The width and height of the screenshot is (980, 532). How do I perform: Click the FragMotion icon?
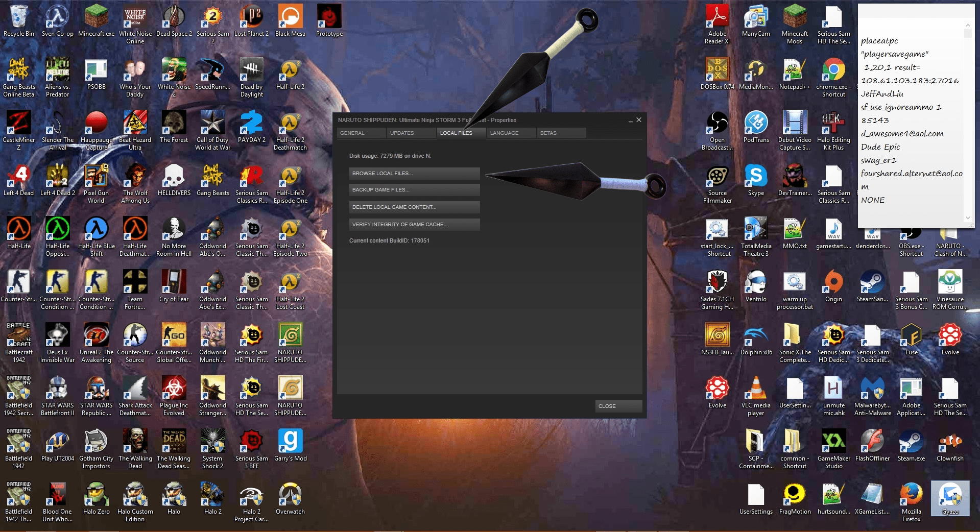pyautogui.click(x=795, y=498)
